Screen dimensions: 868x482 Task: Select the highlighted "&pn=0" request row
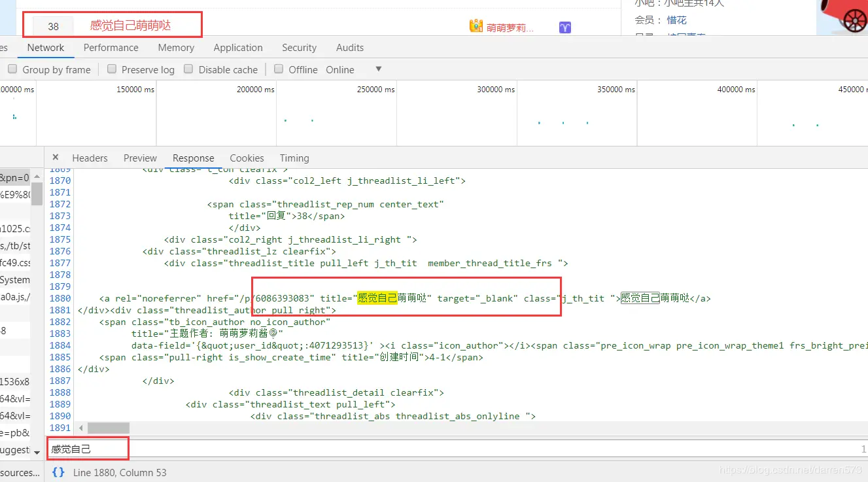click(16, 178)
